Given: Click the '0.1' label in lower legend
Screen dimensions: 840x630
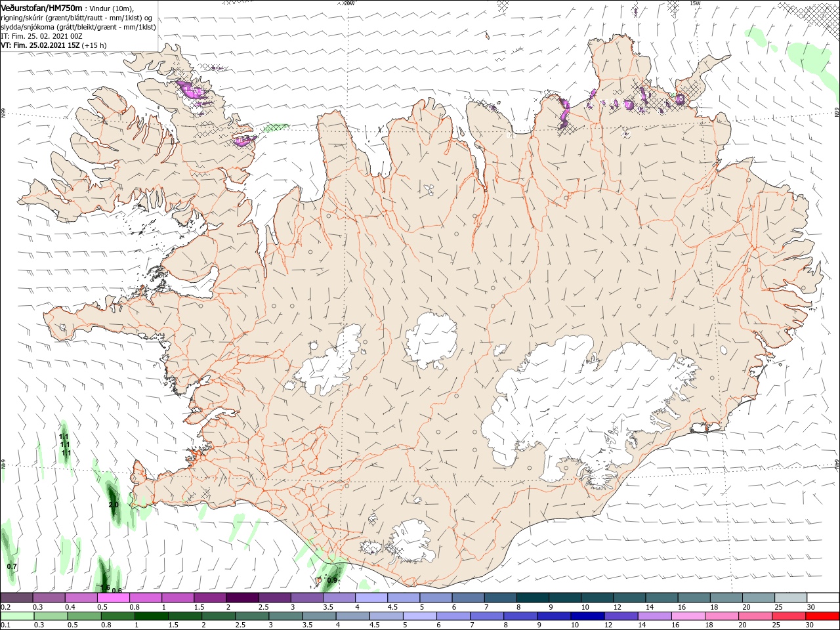Looking at the screenshot, I should [x=5, y=625].
